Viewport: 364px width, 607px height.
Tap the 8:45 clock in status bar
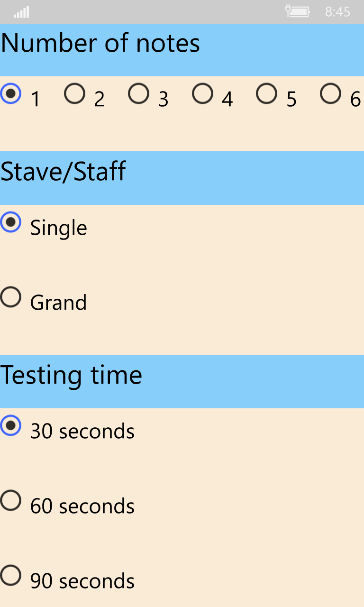337,12
